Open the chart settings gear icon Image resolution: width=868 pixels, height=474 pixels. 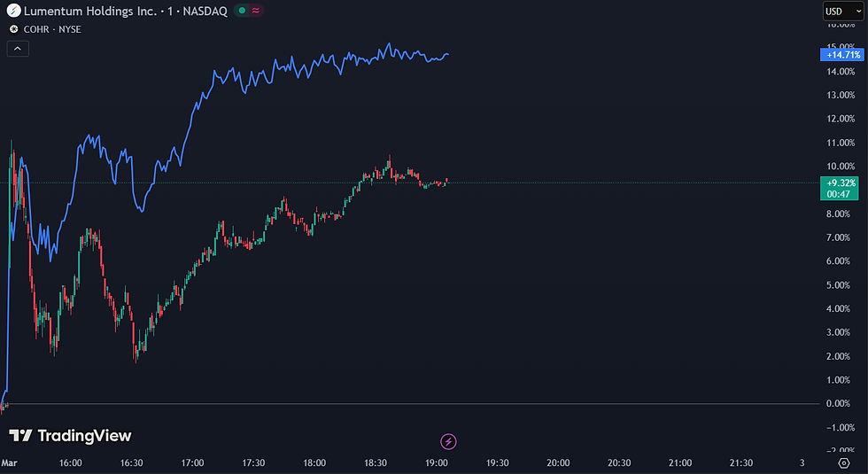pos(843,462)
